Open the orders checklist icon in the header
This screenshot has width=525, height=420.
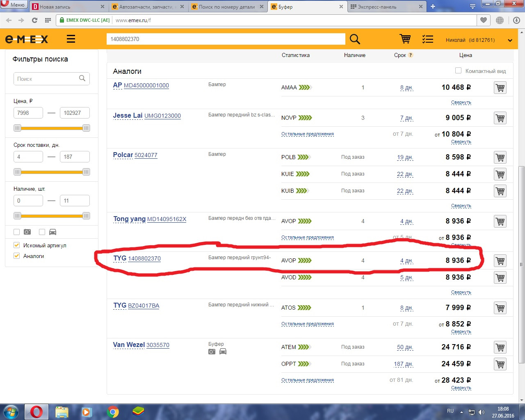click(428, 39)
